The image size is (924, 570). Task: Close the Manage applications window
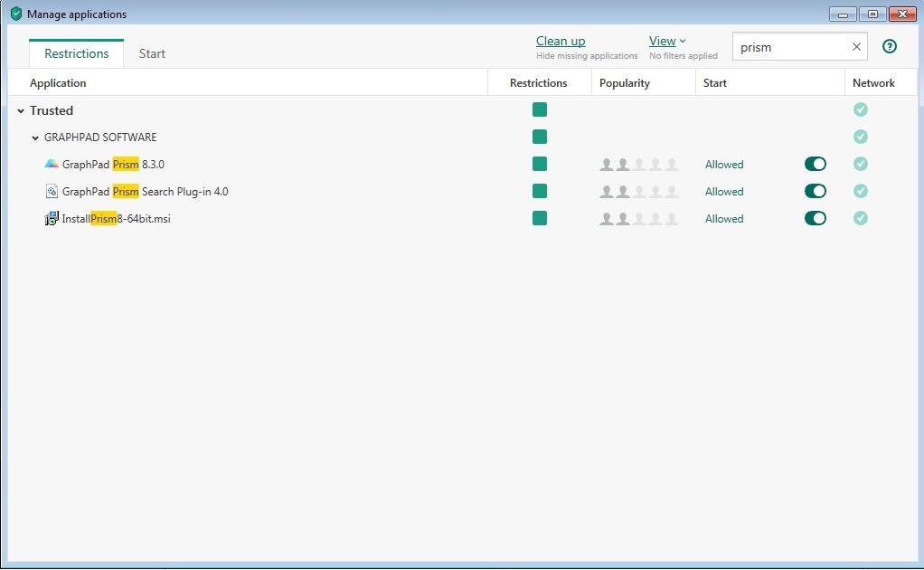click(x=902, y=14)
